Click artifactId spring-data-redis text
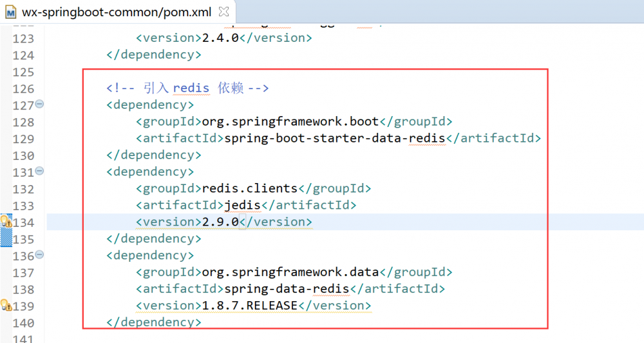The height and width of the screenshot is (343, 644). tap(287, 289)
